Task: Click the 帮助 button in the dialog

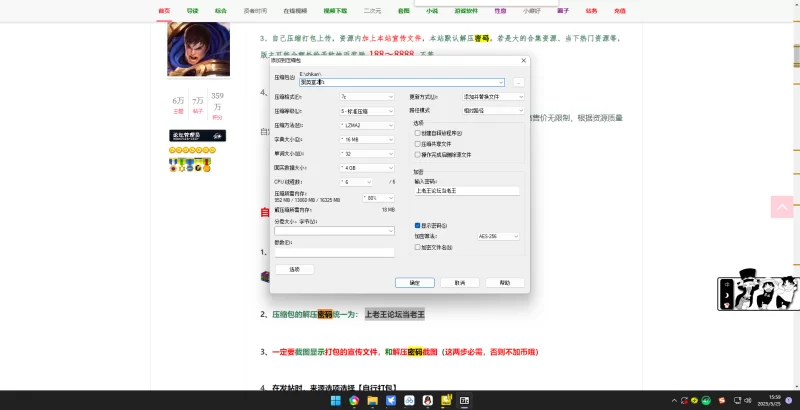Action: click(x=505, y=283)
